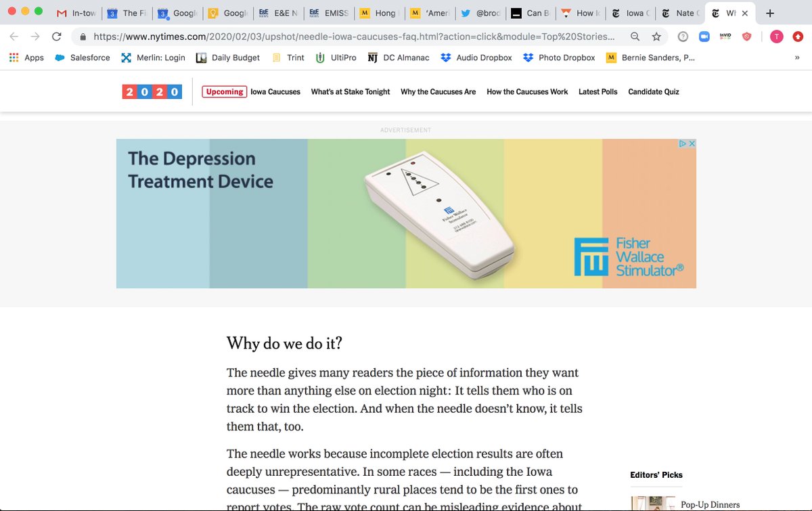The width and height of the screenshot is (812, 511).
Task: Switch to the Iowa NYT tab
Action: click(x=631, y=13)
